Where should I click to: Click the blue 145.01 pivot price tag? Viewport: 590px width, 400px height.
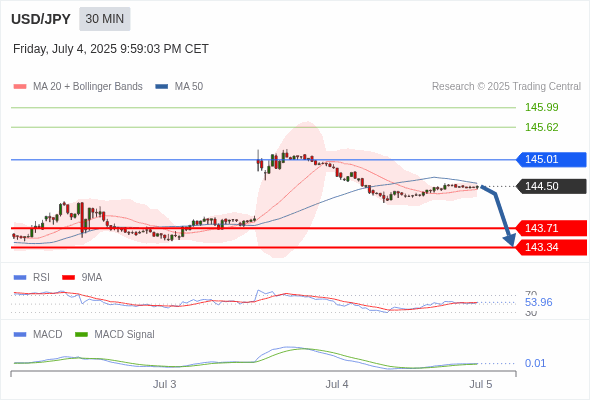tap(551, 160)
